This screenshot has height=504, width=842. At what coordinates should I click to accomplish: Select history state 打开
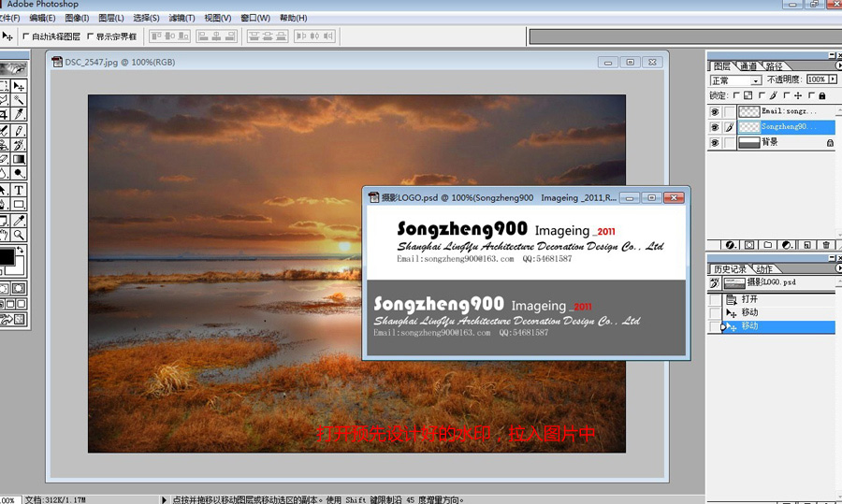(779, 299)
